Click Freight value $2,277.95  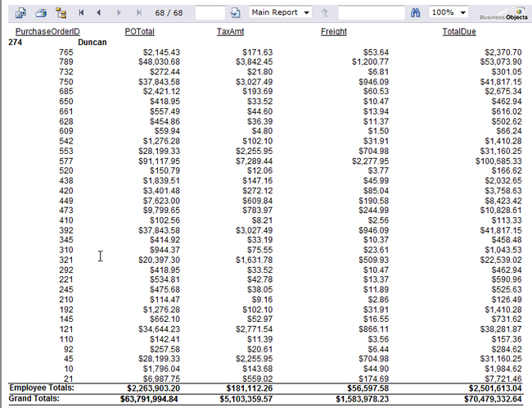tap(370, 161)
